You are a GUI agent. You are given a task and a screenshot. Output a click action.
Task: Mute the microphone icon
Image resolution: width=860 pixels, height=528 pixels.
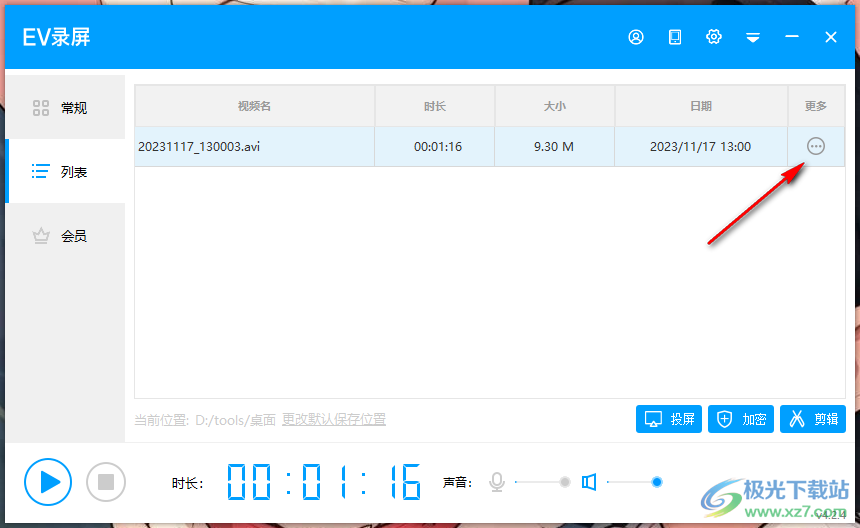[x=497, y=482]
